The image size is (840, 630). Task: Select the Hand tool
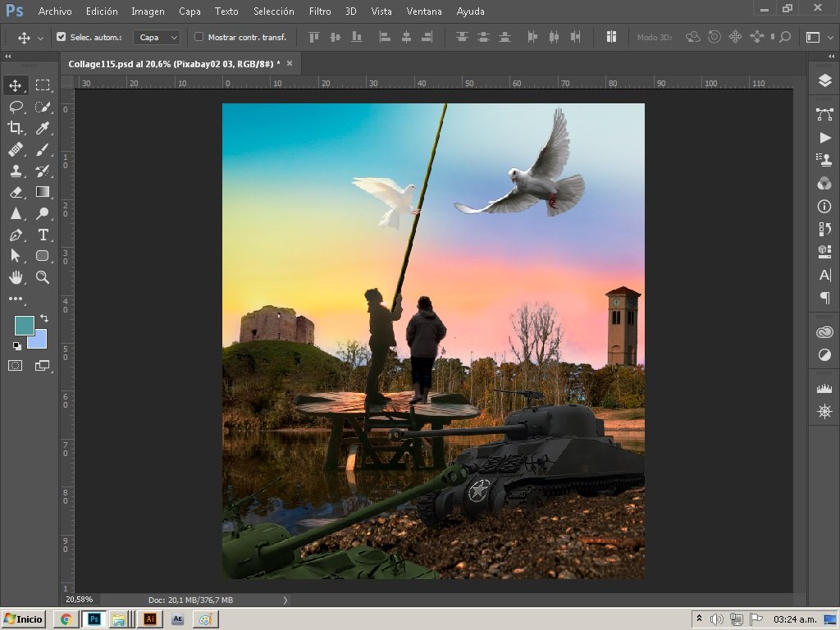16,277
